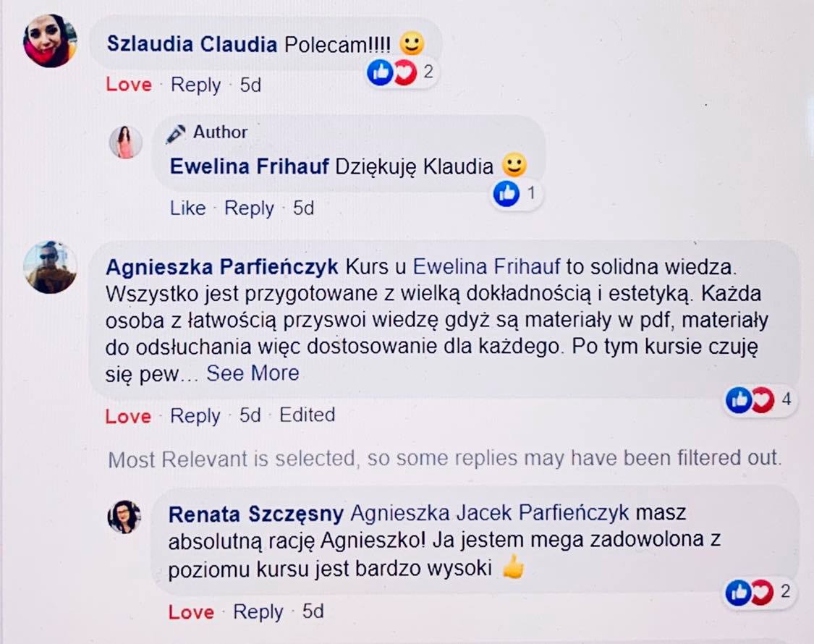Open tagged Agnieszka Jacek Parfieńczyk link
814x644 pixels.
click(x=490, y=513)
